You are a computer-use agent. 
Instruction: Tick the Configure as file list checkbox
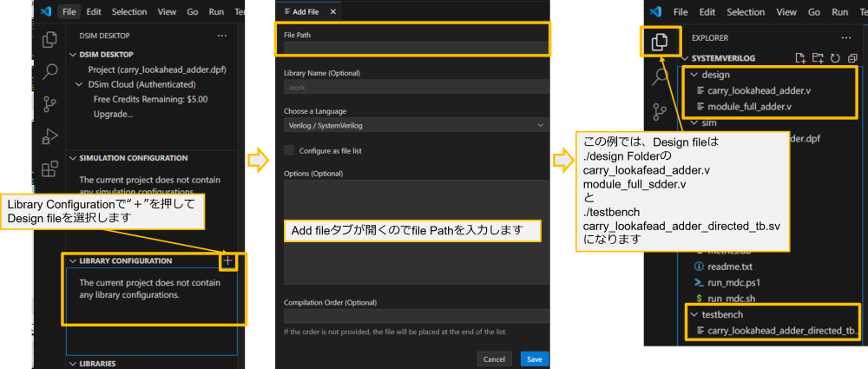(288, 150)
